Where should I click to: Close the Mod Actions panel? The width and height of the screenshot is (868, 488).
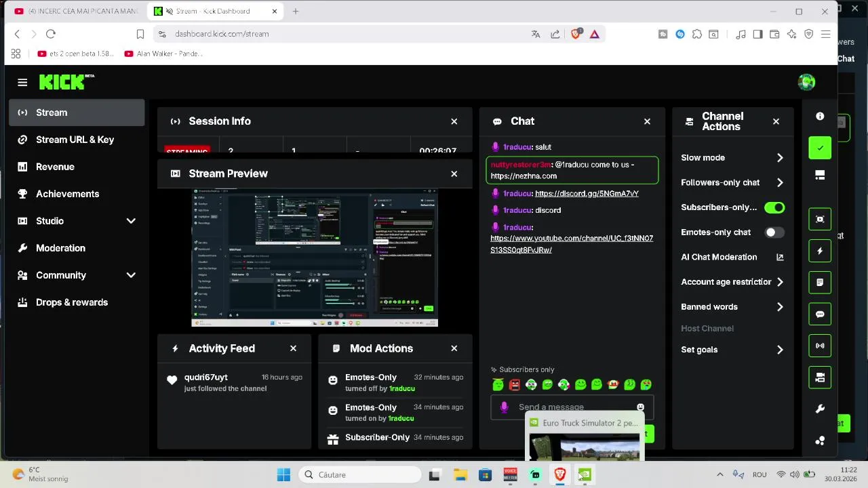(454, 348)
